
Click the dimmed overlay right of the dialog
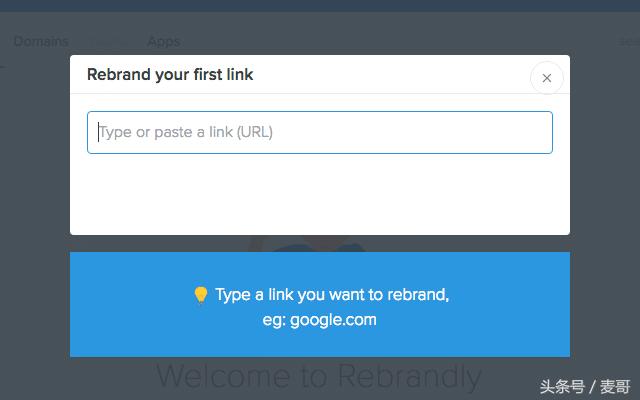605,200
